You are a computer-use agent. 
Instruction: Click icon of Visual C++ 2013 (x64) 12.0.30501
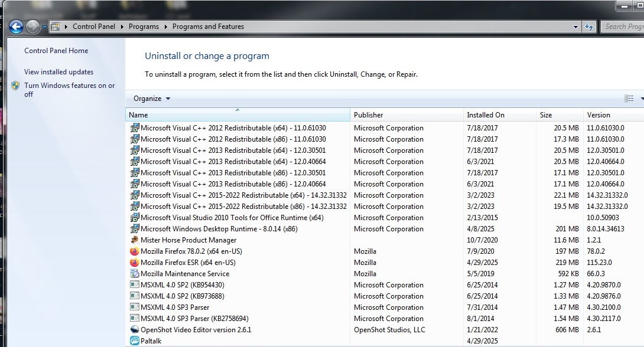point(134,150)
